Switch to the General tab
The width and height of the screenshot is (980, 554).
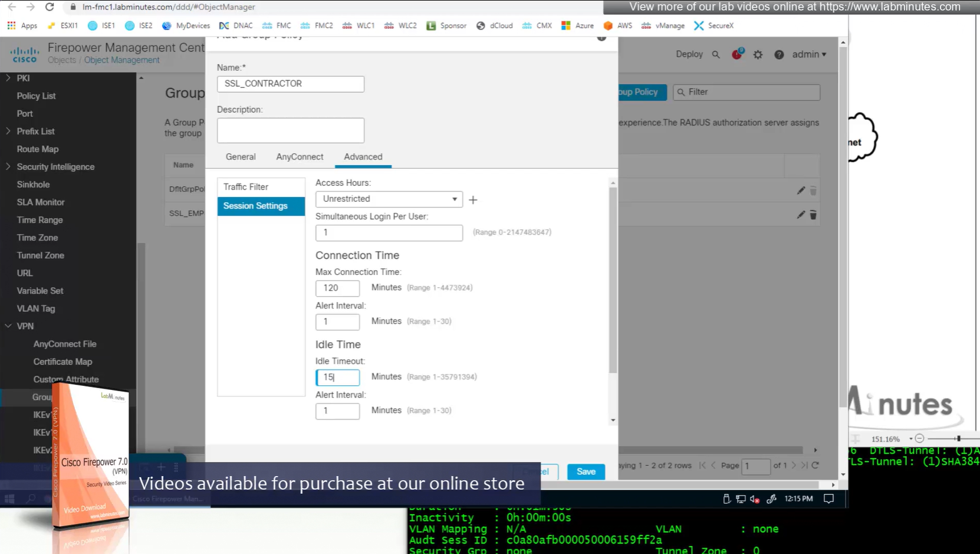pos(241,157)
